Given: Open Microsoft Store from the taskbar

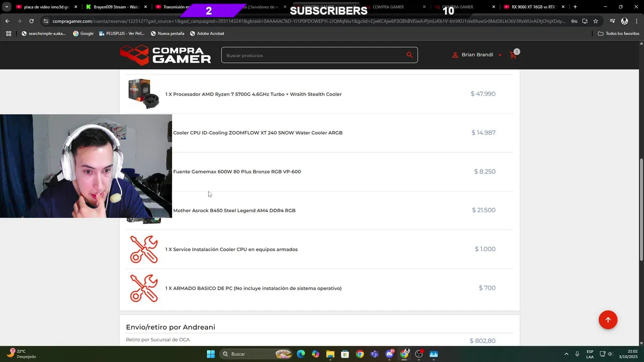Looking at the screenshot, I should pyautogui.click(x=345, y=354).
